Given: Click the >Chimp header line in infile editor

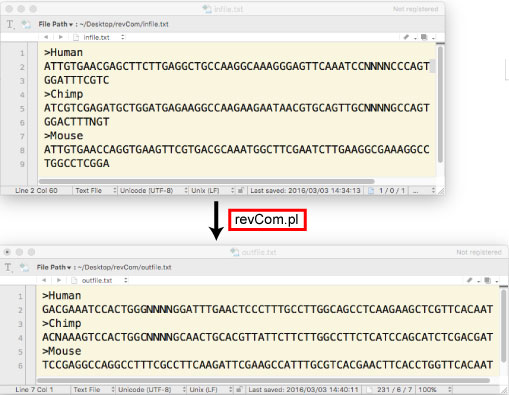Looking at the screenshot, I should 63,94.
